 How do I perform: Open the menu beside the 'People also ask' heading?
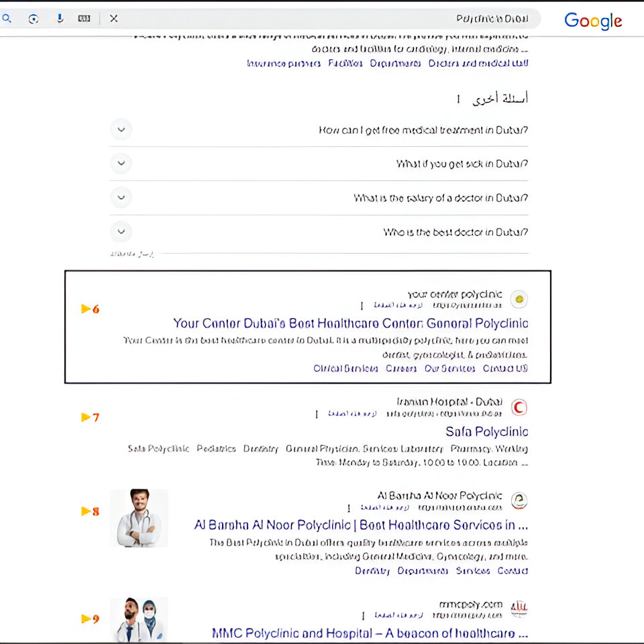pos(458,99)
